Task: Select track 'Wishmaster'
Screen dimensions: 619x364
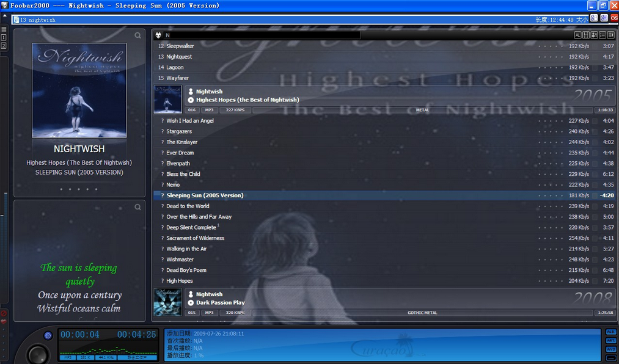Action: coord(384,259)
